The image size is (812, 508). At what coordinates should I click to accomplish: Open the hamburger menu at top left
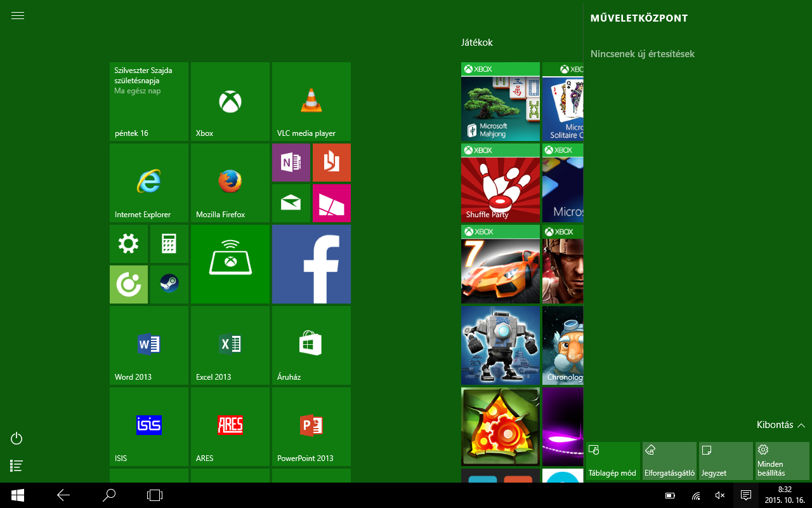pyautogui.click(x=18, y=16)
